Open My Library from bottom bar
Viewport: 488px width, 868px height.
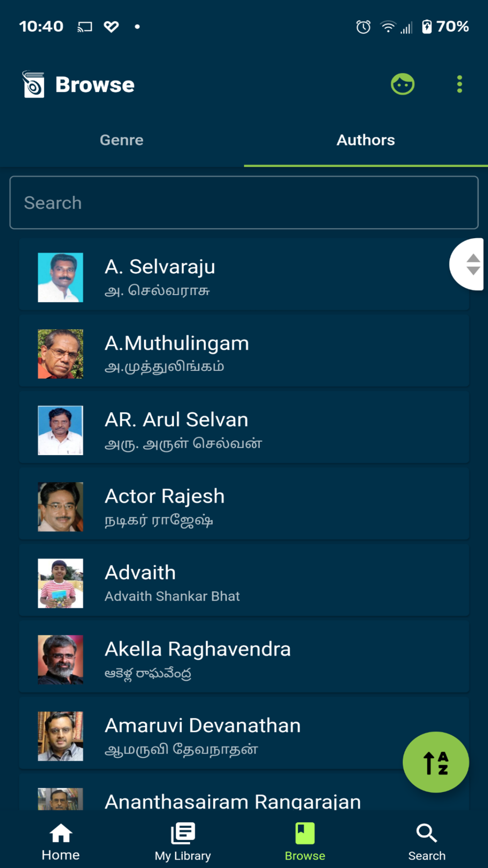(183, 842)
